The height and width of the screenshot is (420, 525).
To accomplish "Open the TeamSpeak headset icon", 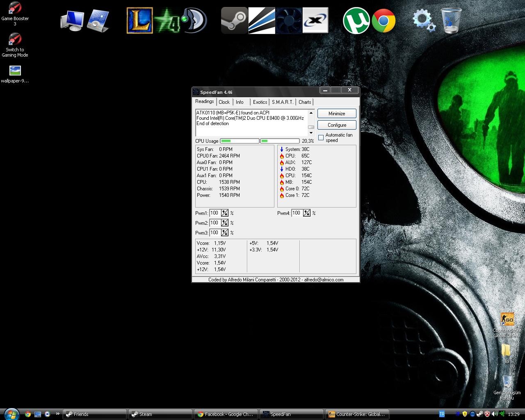I will click(x=194, y=20).
